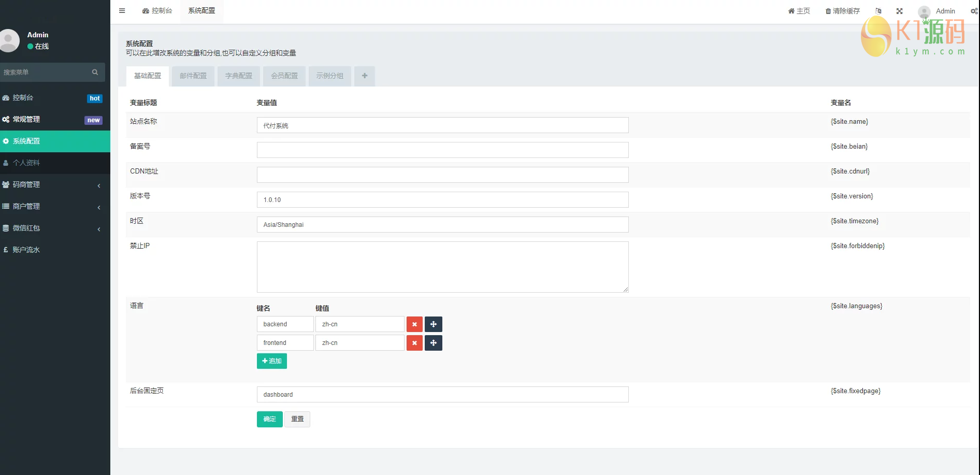Switch to the 字典配置 tab
The image size is (980, 475).
coord(239,76)
